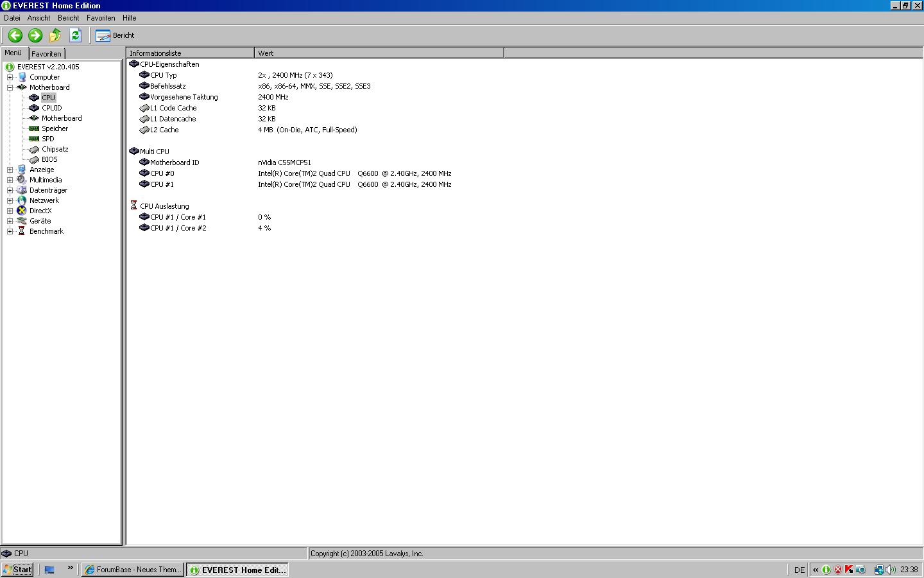
Task: Click the CPU Auslastung hourglass icon
Action: pos(133,206)
